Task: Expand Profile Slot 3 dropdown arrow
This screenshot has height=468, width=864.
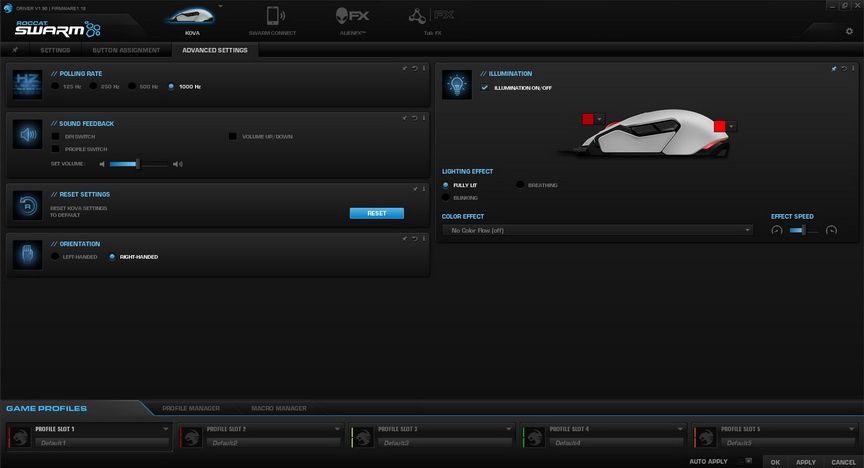Action: [508, 429]
